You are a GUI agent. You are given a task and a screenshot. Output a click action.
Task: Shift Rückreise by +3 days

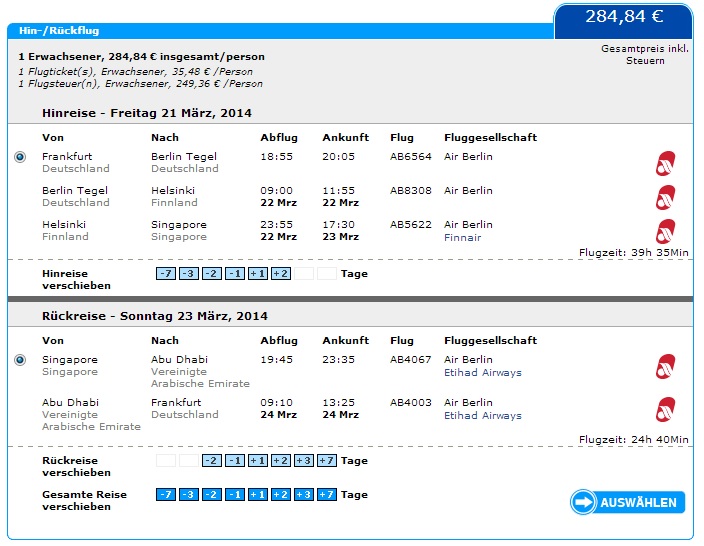304,460
